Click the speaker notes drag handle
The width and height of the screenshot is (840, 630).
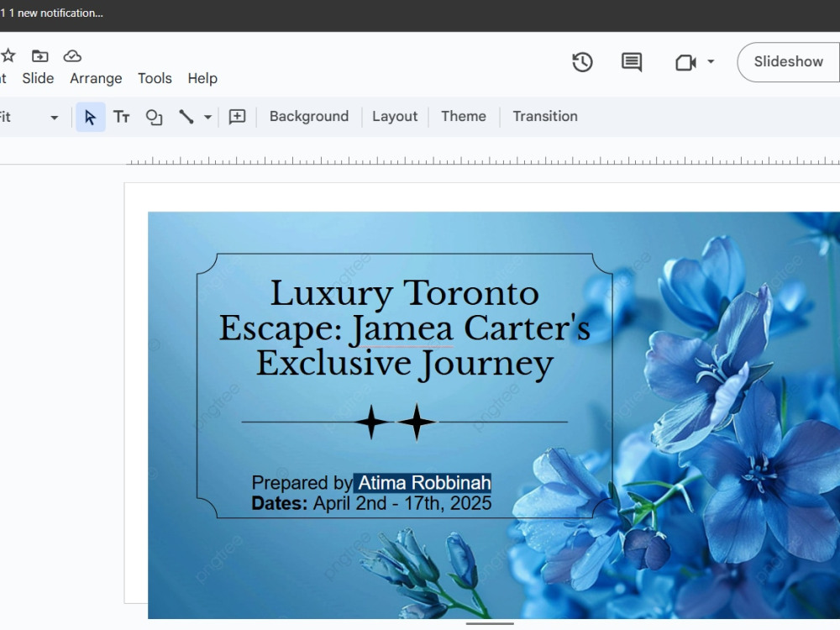pos(490,623)
